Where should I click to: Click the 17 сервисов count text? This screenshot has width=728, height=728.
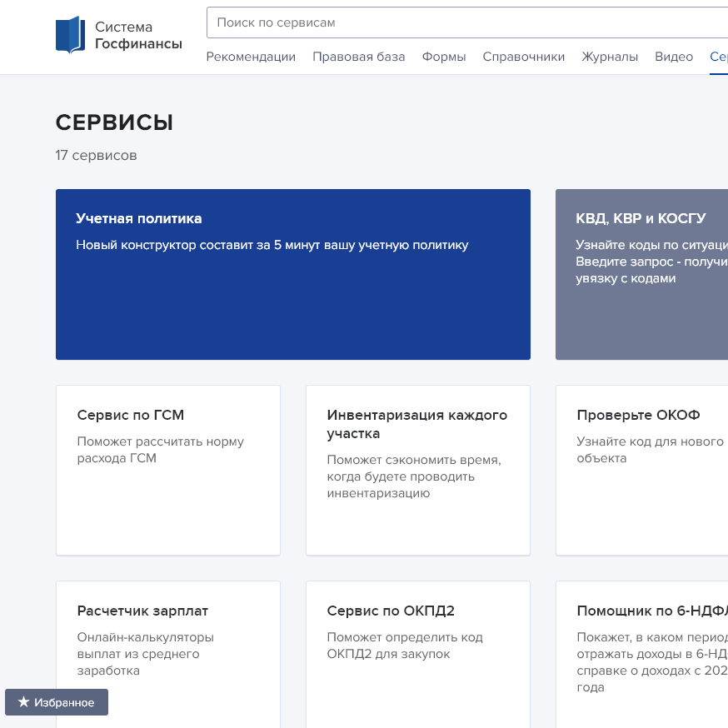[96, 155]
